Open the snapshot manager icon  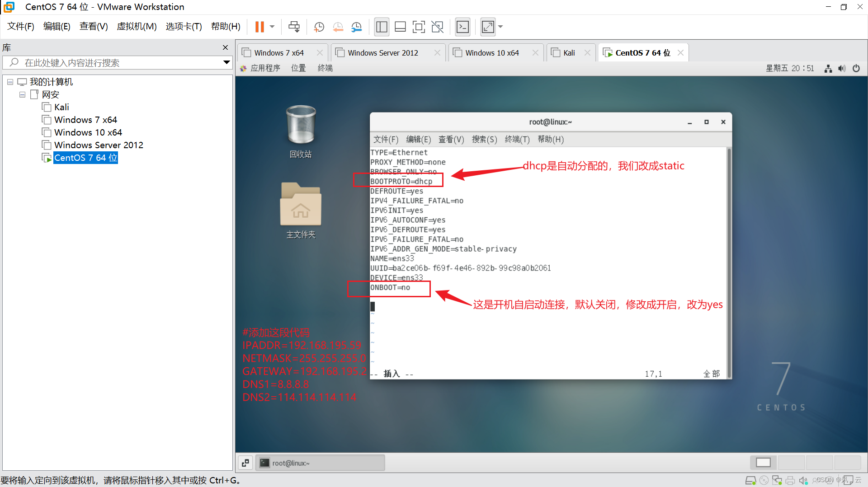pos(357,27)
